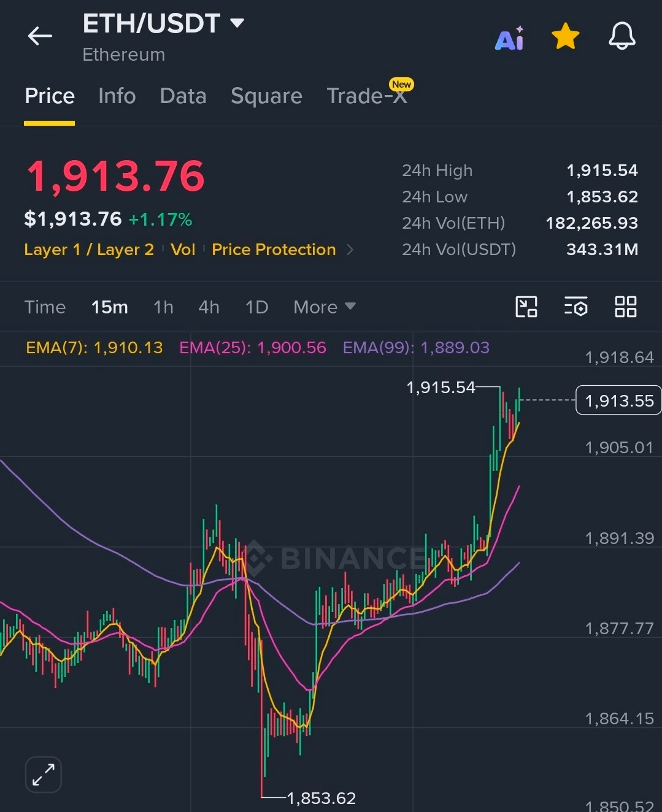The image size is (662, 812).
Task: Select the current price marker 1,913.55
Action: pyautogui.click(x=618, y=400)
